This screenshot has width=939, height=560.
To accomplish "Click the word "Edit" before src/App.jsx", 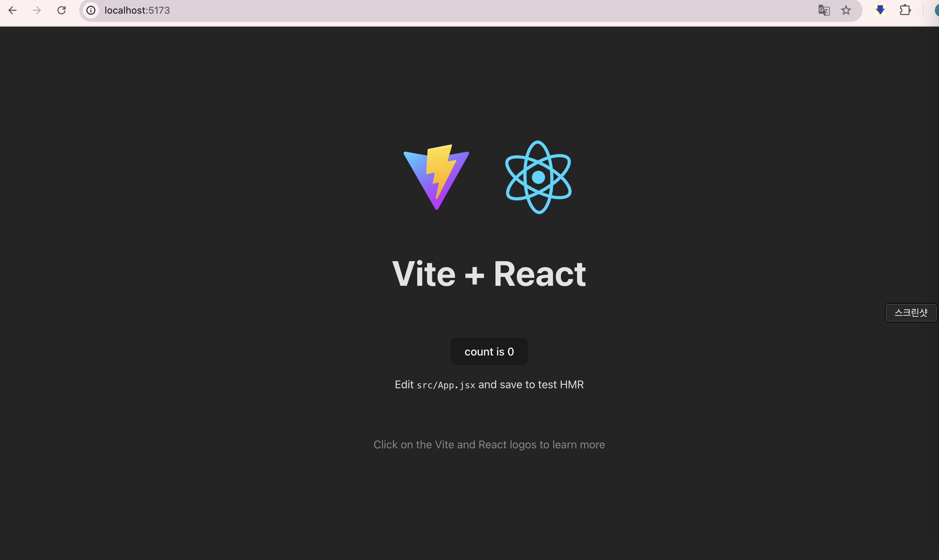I will (404, 384).
